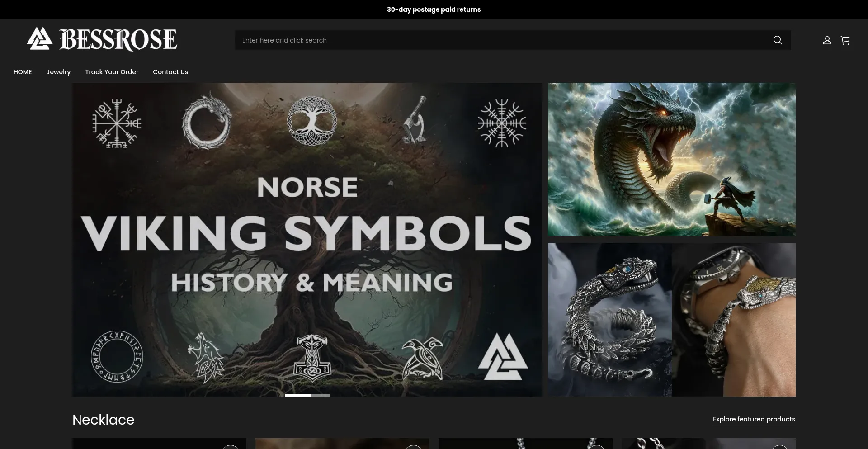
Task: Open the shopping cart icon
Action: pyautogui.click(x=845, y=40)
